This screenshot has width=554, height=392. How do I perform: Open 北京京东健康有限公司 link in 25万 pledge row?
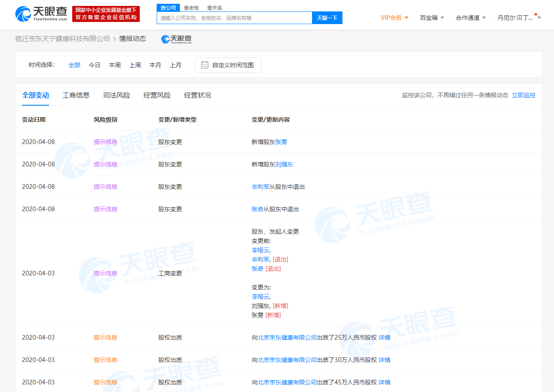287,338
